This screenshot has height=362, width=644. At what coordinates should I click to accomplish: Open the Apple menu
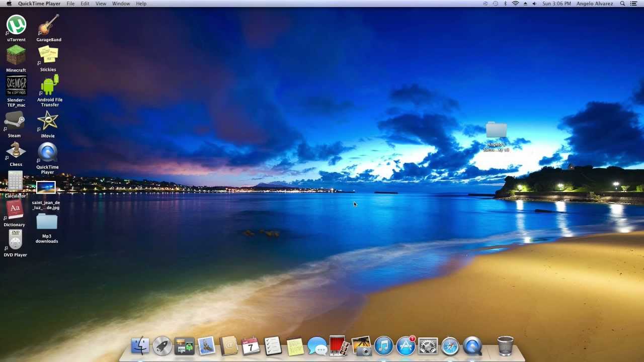pos(9,4)
